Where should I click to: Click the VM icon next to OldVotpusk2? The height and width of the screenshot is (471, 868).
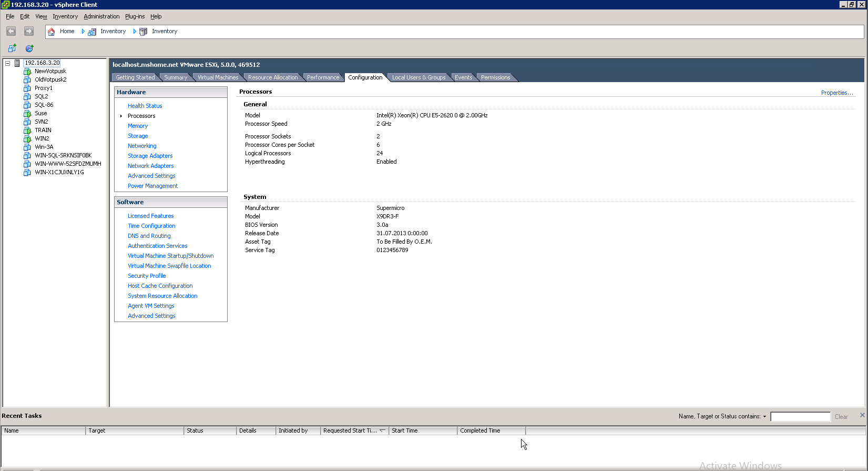(x=27, y=80)
